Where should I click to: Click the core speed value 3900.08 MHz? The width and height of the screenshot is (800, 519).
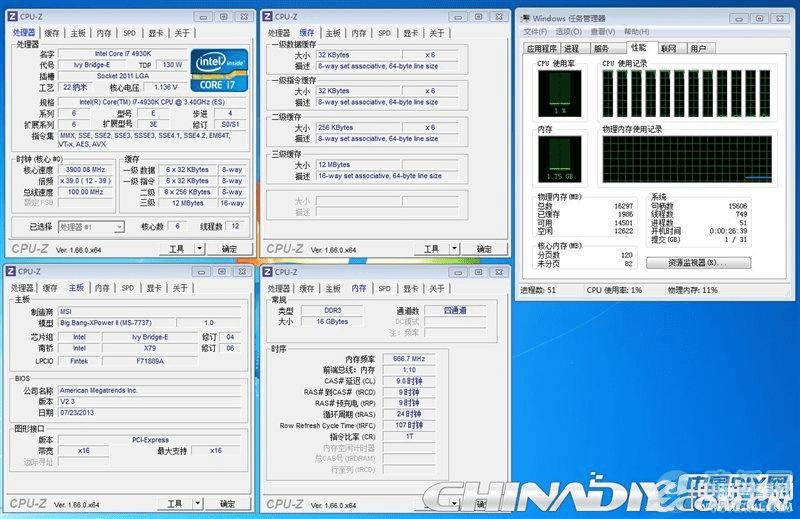pyautogui.click(x=85, y=169)
